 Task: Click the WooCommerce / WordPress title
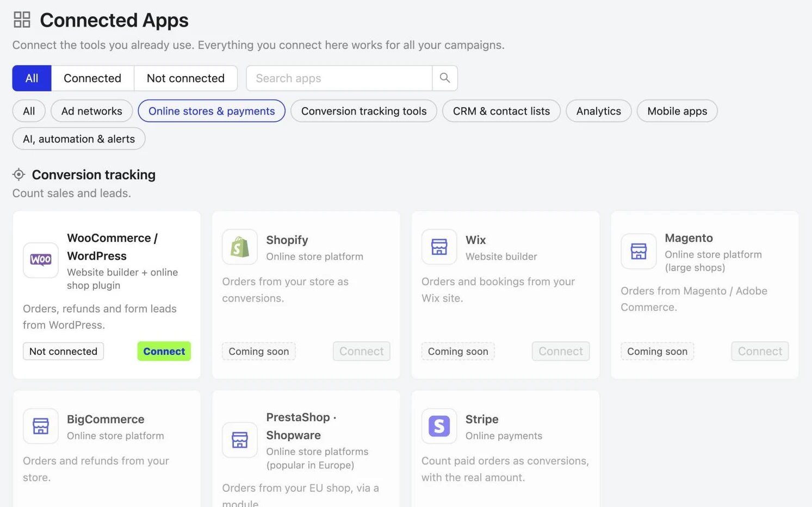pyautogui.click(x=113, y=247)
